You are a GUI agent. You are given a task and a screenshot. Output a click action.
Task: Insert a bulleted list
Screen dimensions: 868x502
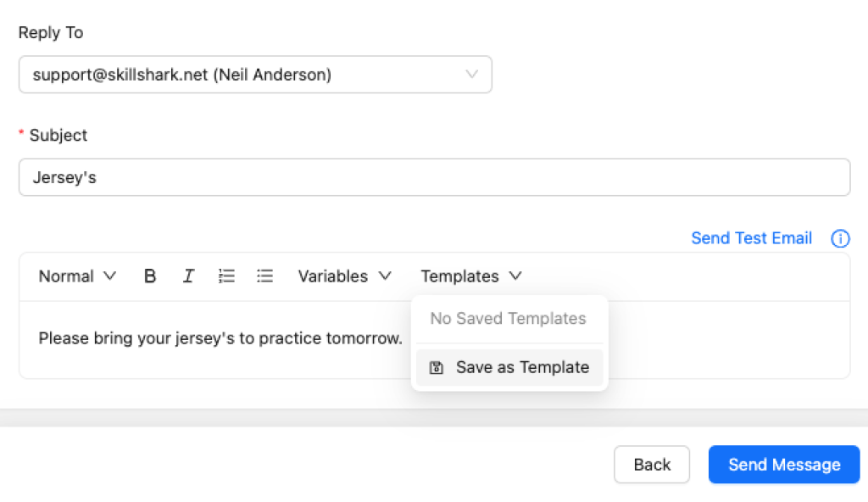(x=265, y=276)
